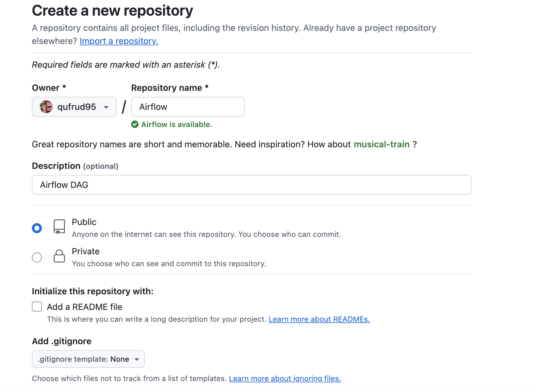Follow the Learn more about ignoring files link
This screenshot has height=392, width=537.
click(285, 379)
